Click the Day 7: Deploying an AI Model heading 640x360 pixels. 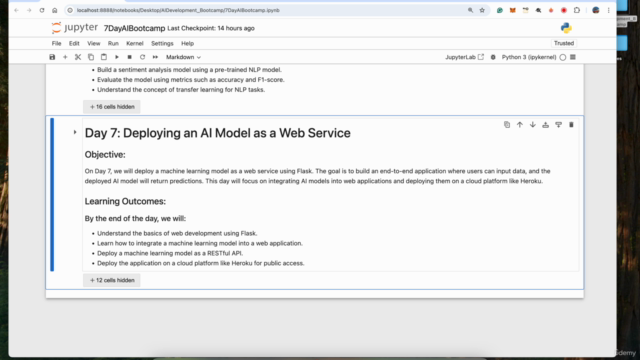[x=218, y=133]
